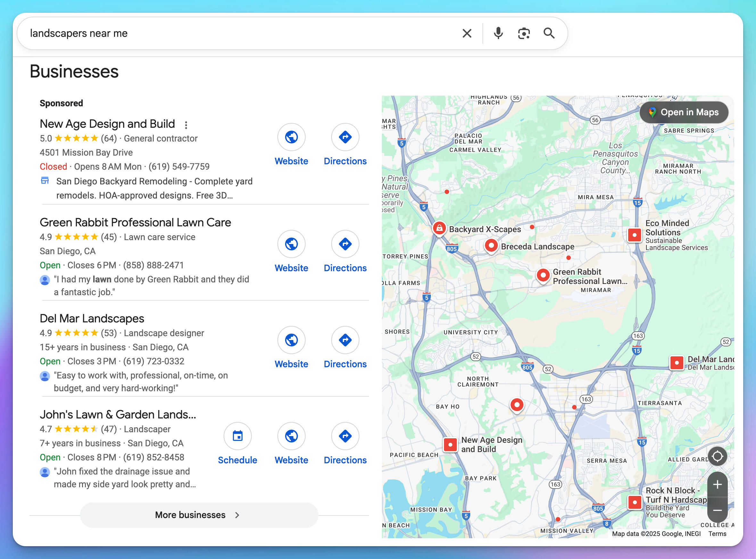The width and height of the screenshot is (756, 559).
Task: Open map in Google Maps
Action: pyautogui.click(x=684, y=112)
